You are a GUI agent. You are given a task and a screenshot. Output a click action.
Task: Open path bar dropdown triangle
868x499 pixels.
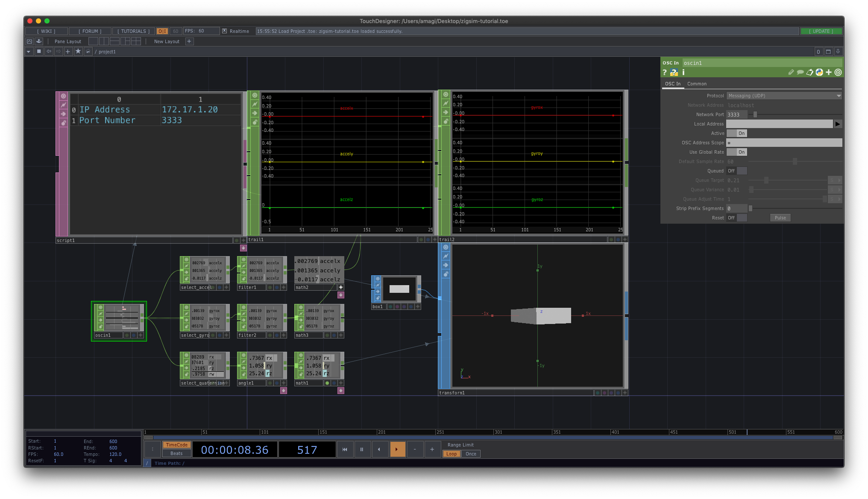(29, 52)
